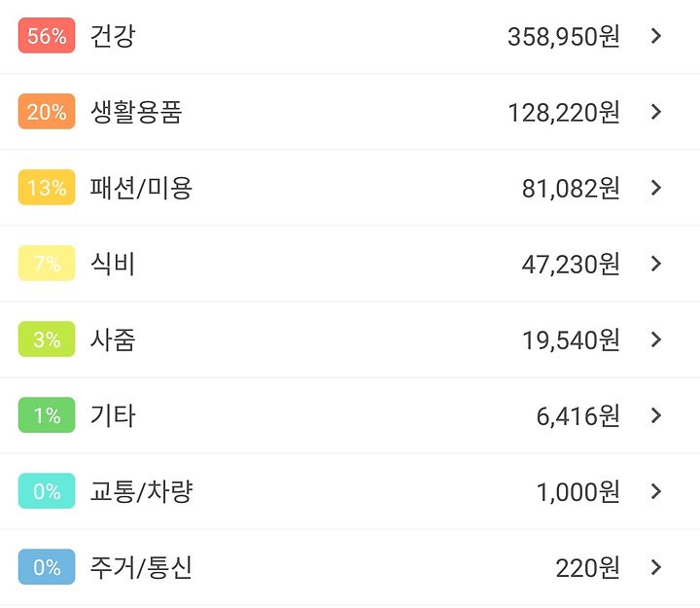
Task: Open the 건강 category label
Action: (x=113, y=36)
